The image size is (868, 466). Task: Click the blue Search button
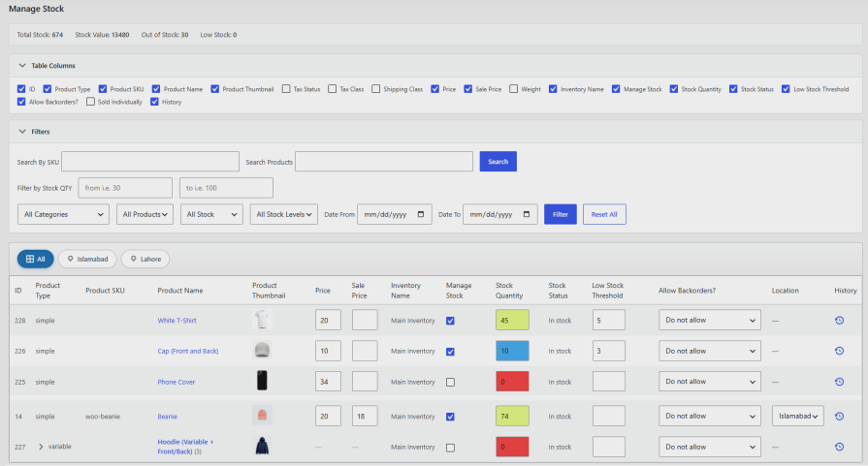pyautogui.click(x=498, y=162)
